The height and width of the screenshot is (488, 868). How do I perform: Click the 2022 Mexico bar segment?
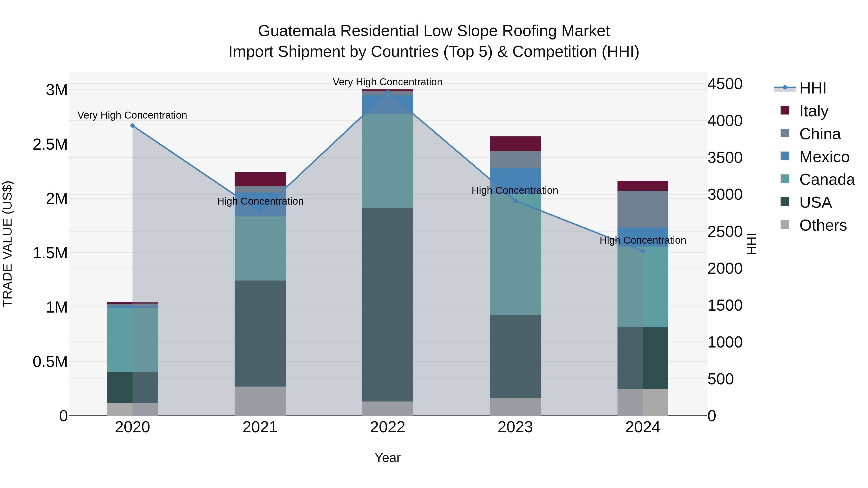pos(387,105)
